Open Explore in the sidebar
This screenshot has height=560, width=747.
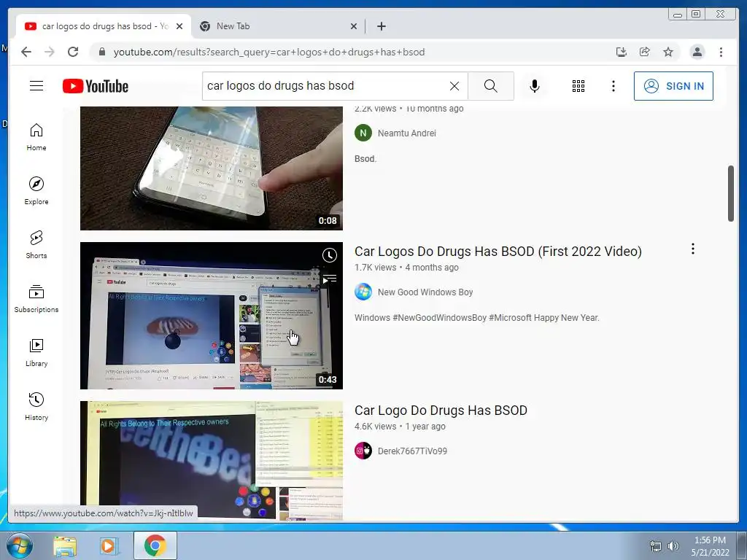36,191
